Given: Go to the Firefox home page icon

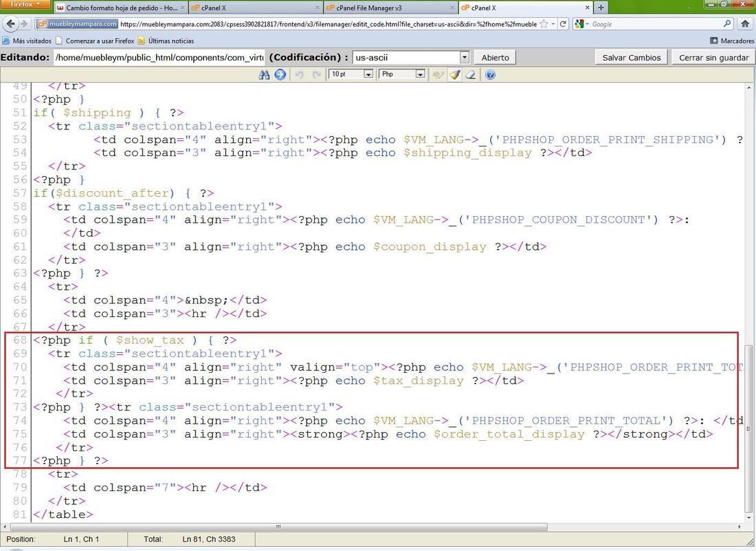Looking at the screenshot, I should (745, 23).
